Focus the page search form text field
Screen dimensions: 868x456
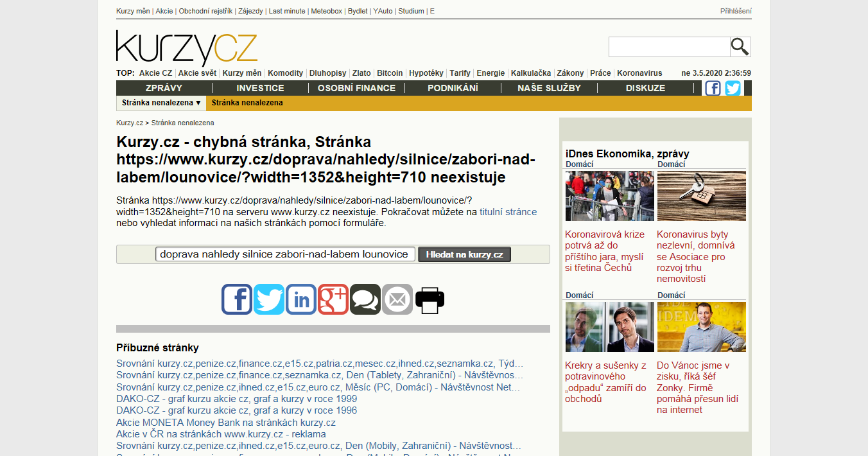click(x=286, y=254)
